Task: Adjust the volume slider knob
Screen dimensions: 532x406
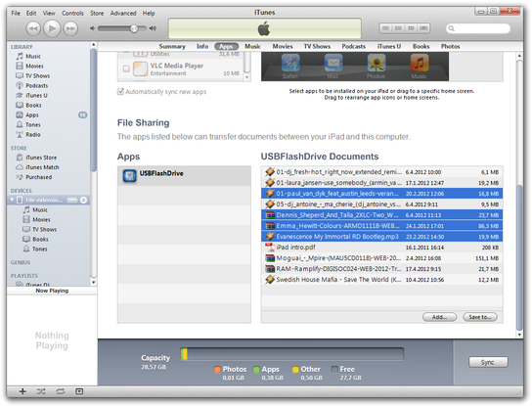Action: point(134,28)
